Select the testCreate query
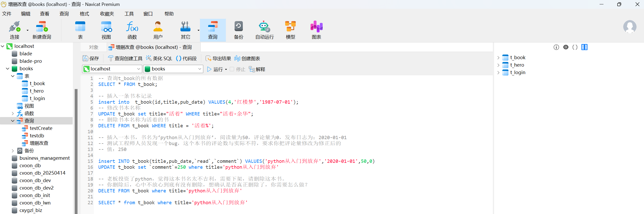Viewport: 644px width, 214px height. (41, 128)
